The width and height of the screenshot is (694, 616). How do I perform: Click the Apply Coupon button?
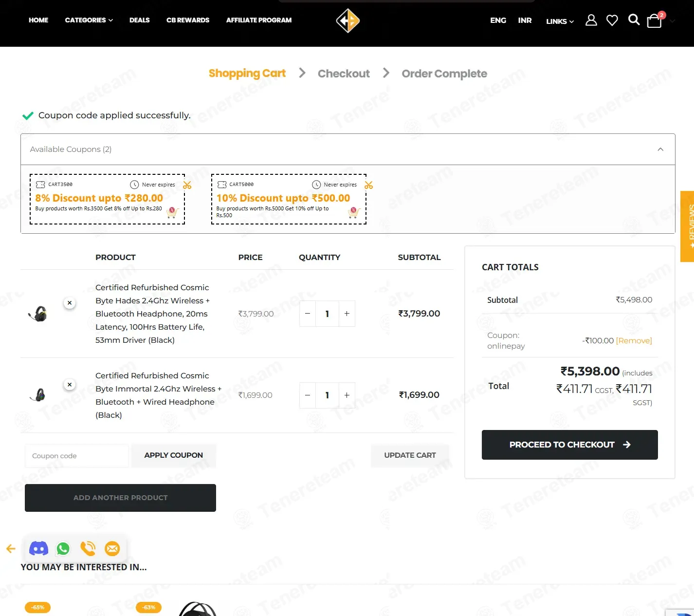pyautogui.click(x=174, y=455)
